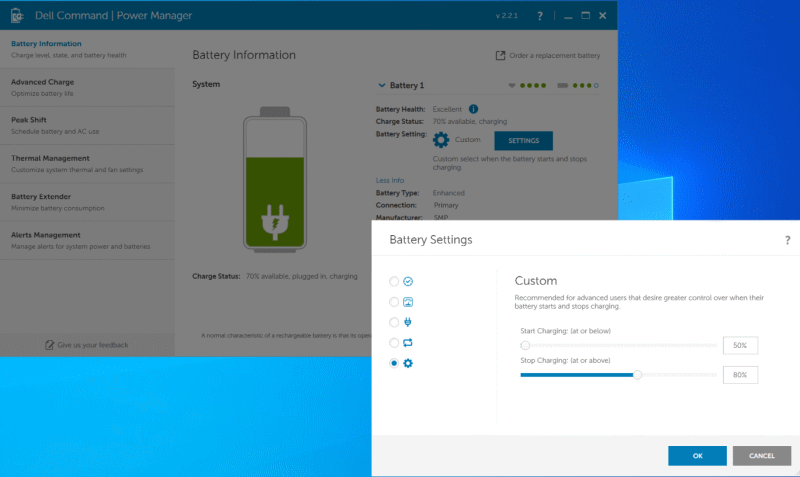Screen dimensions: 800x477
Task: Click Order a replacement battery link
Action: click(555, 56)
